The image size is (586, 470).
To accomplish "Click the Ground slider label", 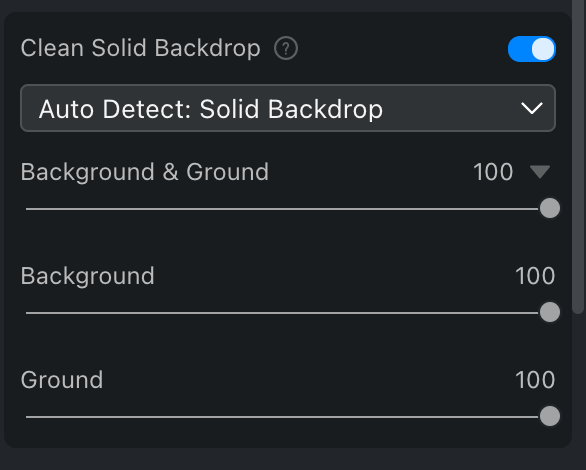I will point(62,380).
